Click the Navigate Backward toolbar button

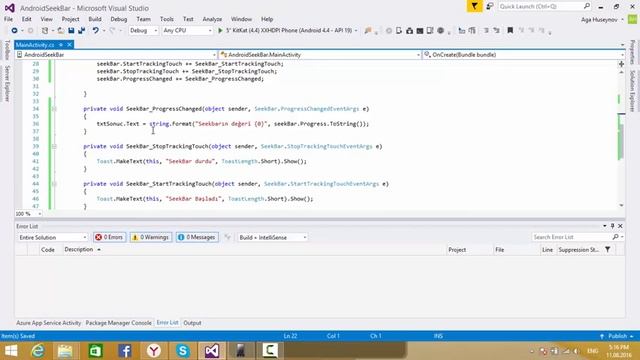pos(14,31)
